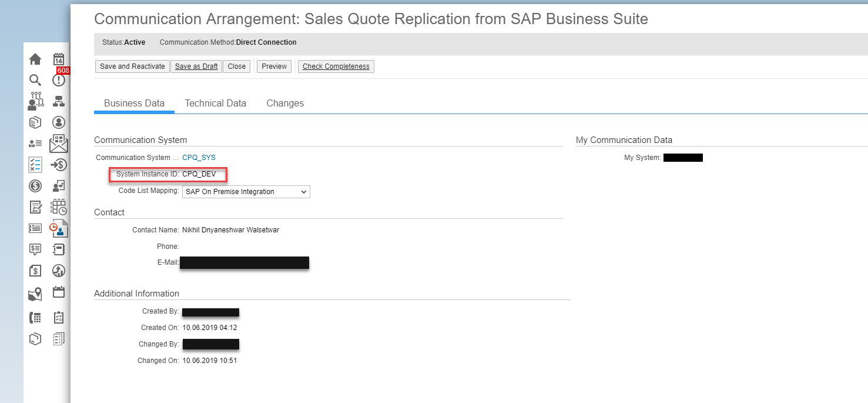The height and width of the screenshot is (403, 868).
Task: Open the account person icon in the sidebar
Action: pyautogui.click(x=58, y=122)
